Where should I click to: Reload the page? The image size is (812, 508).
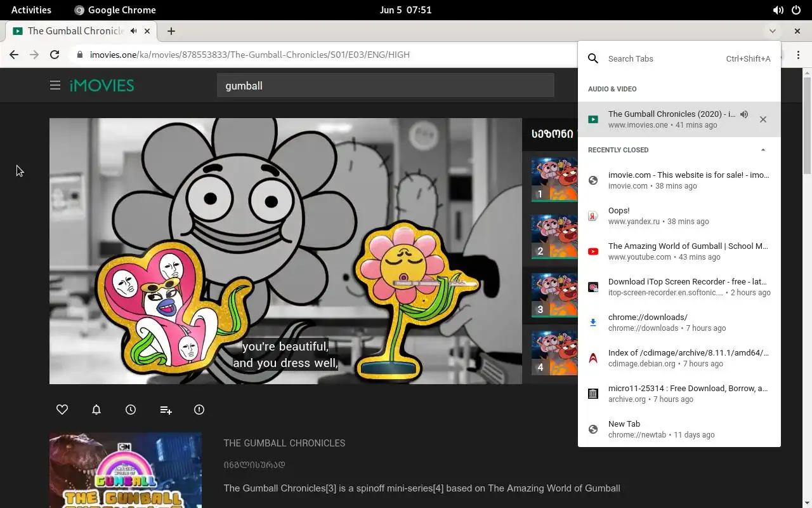click(x=55, y=55)
